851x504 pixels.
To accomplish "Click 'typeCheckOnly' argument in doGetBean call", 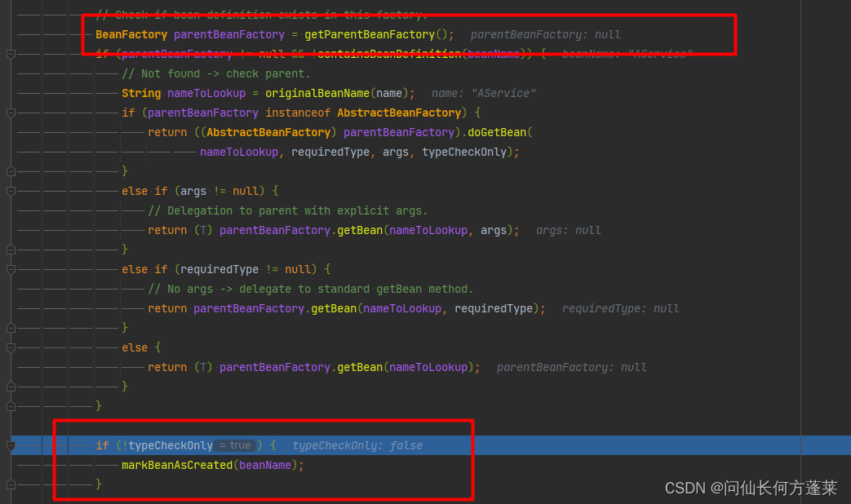I will 464,152.
